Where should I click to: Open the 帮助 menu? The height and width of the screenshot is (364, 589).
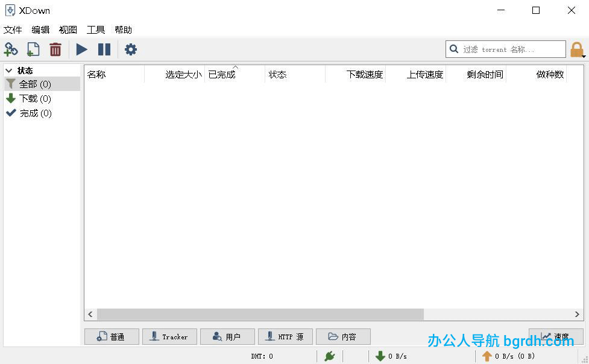click(x=123, y=30)
